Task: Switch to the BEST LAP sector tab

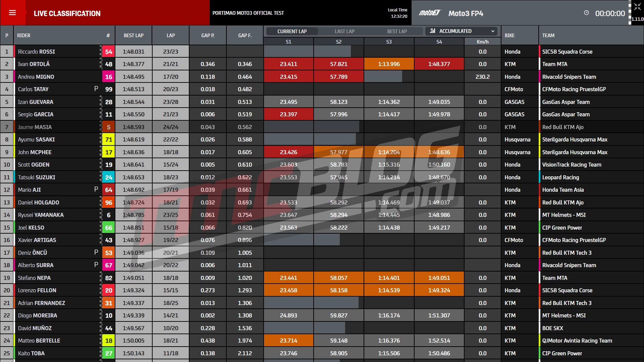Action: click(x=397, y=31)
